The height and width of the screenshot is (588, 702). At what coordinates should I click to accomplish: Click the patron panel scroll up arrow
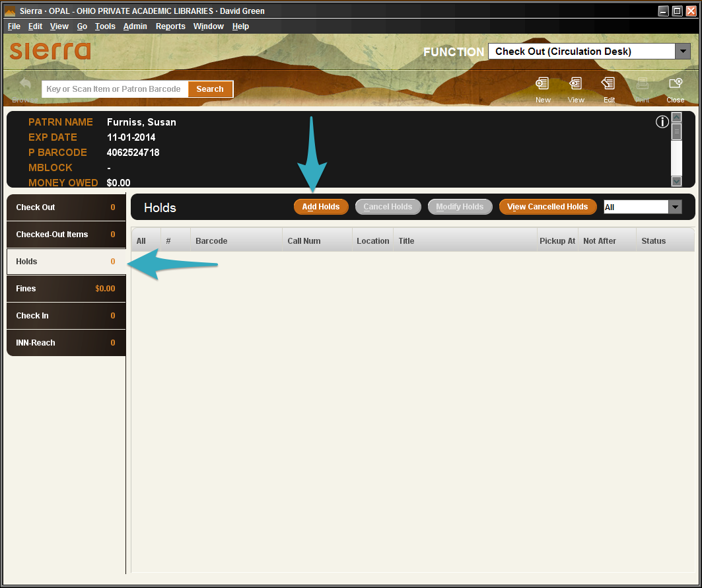676,118
